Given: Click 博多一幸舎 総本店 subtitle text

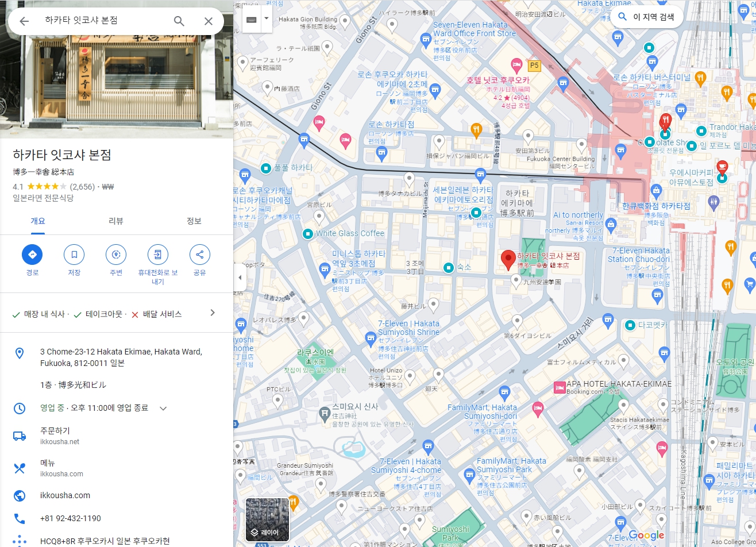Looking at the screenshot, I should pyautogui.click(x=43, y=172).
